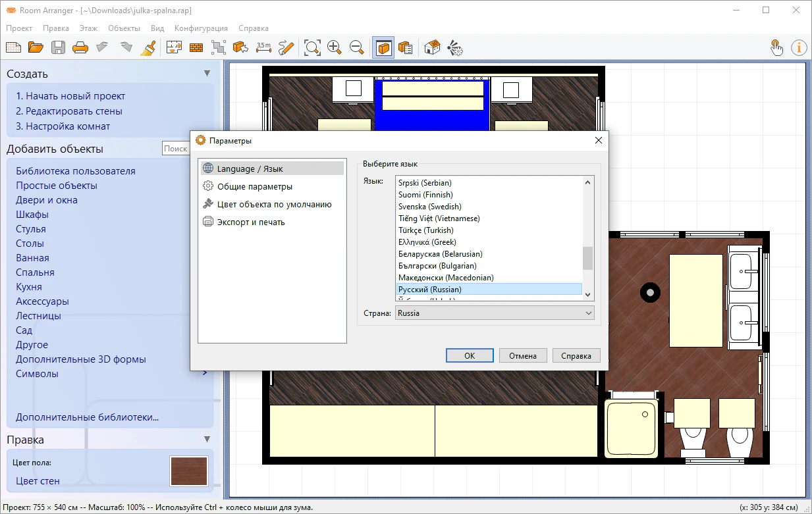Click the open project folder icon
This screenshot has height=514, width=812.
36,47
